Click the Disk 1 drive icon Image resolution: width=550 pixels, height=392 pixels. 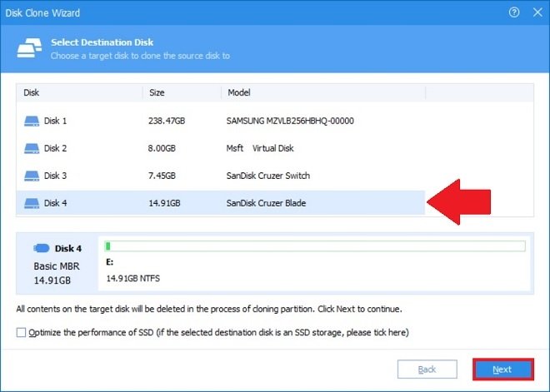pyautogui.click(x=32, y=122)
